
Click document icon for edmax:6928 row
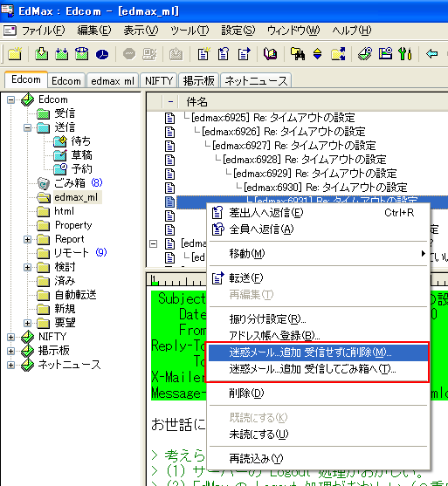tap(169, 160)
